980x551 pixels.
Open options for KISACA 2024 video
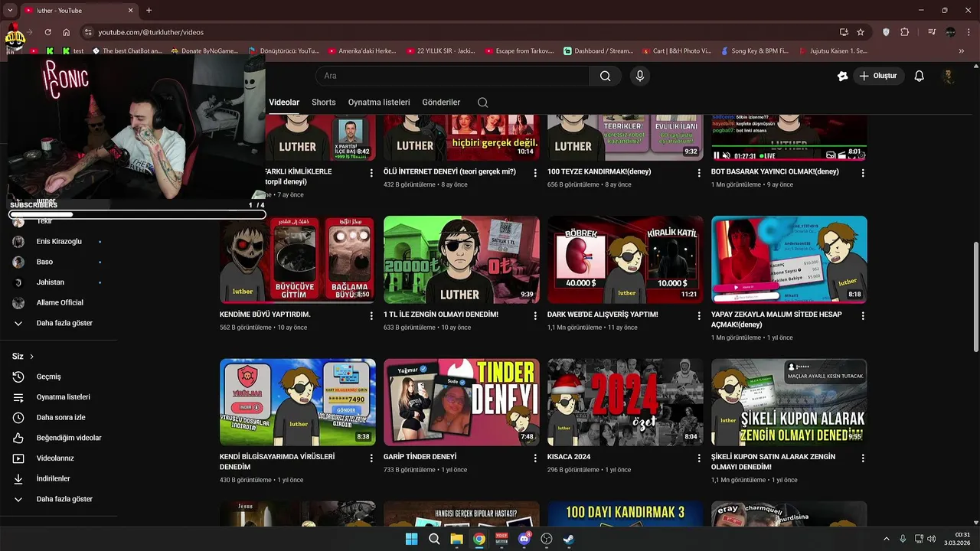(x=699, y=458)
